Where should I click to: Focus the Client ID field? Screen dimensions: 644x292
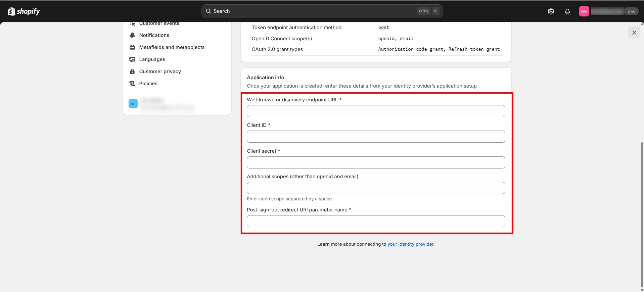click(x=376, y=137)
